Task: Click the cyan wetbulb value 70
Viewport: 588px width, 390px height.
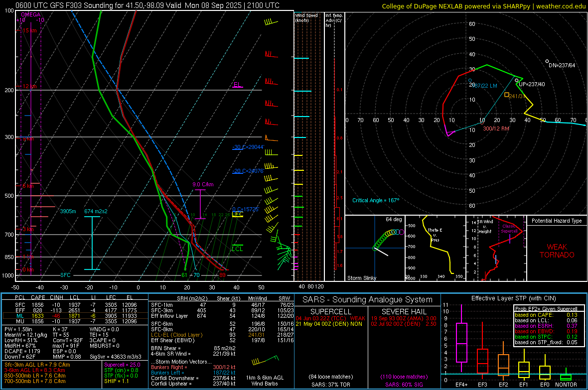Action: click(x=196, y=275)
